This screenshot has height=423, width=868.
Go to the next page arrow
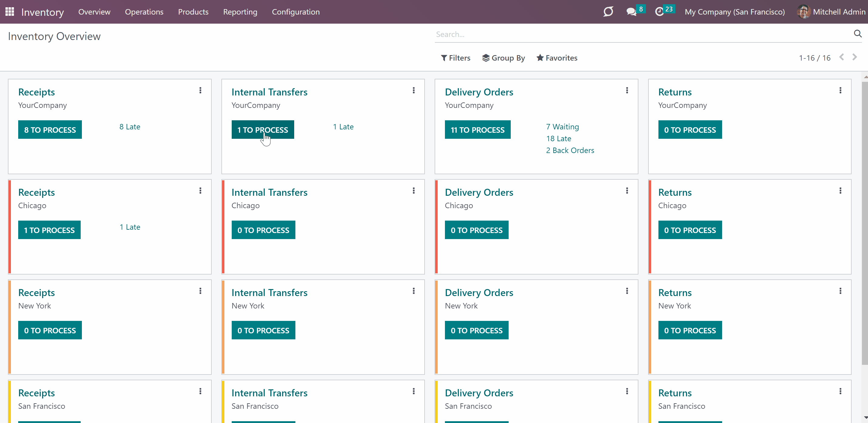point(855,57)
